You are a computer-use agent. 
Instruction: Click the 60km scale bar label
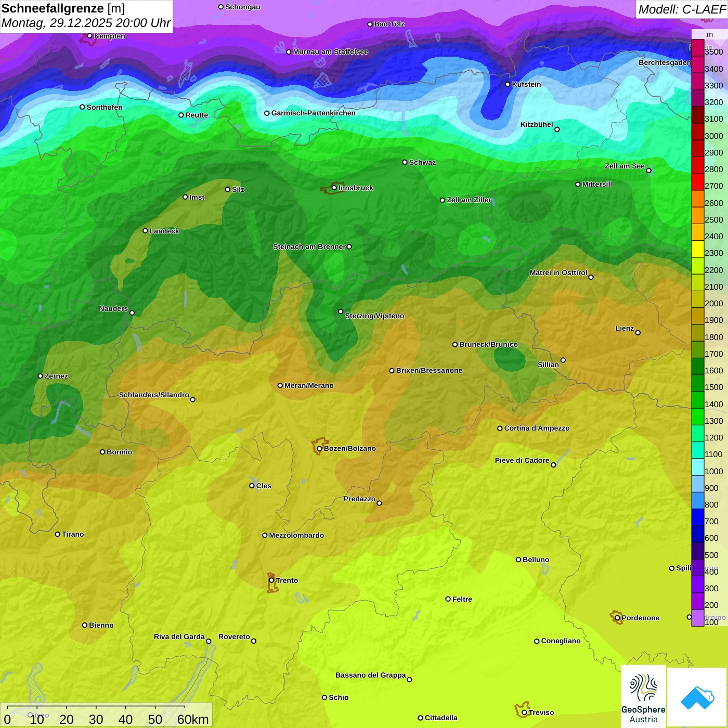tap(193, 720)
